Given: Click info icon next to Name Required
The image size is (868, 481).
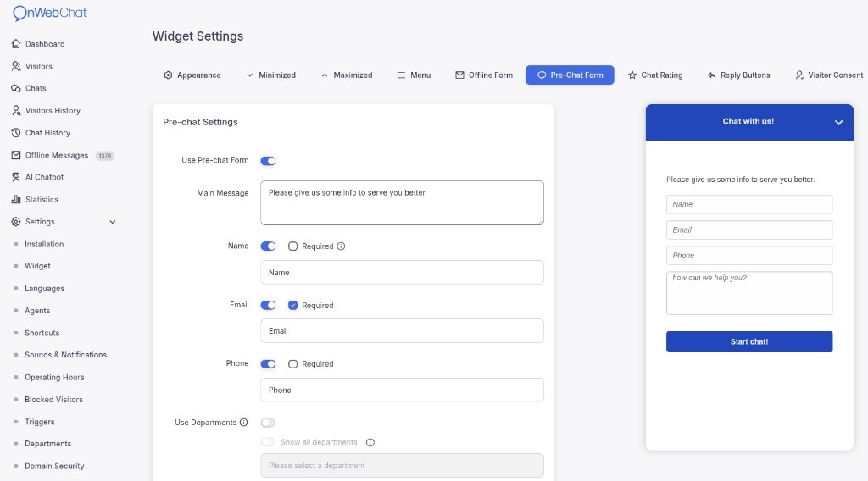Looking at the screenshot, I should click(342, 246).
